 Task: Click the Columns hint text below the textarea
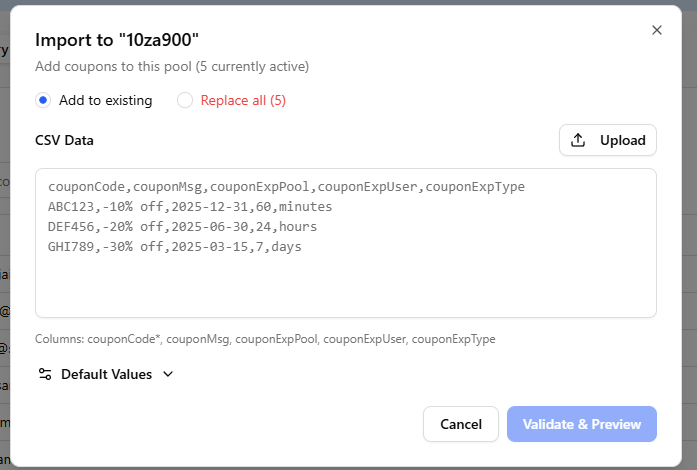tap(265, 339)
